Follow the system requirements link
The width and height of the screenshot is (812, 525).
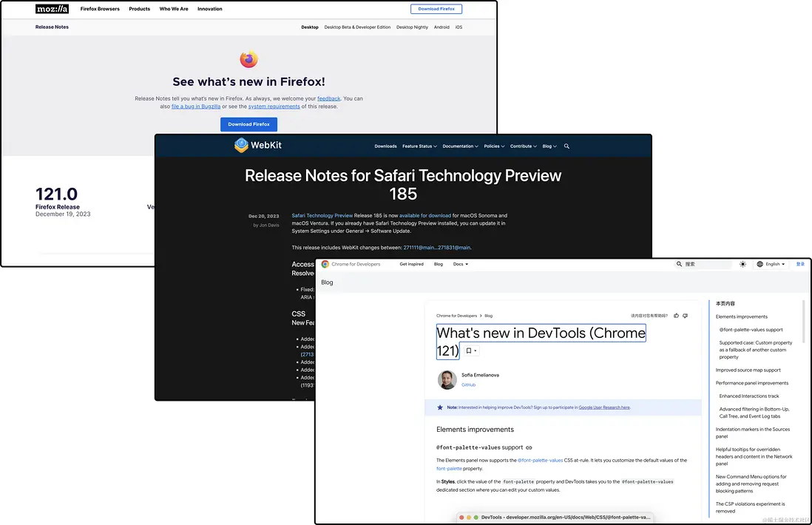click(274, 106)
